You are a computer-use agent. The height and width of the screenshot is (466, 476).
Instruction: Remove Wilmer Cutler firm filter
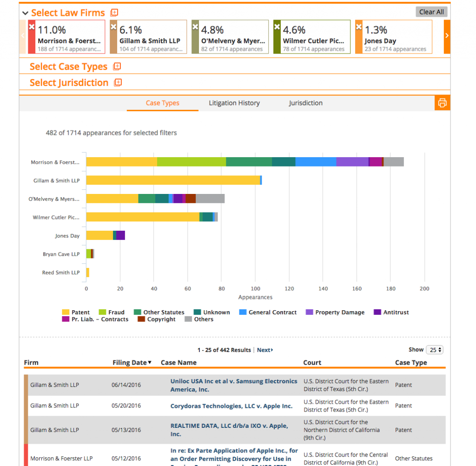click(x=277, y=27)
